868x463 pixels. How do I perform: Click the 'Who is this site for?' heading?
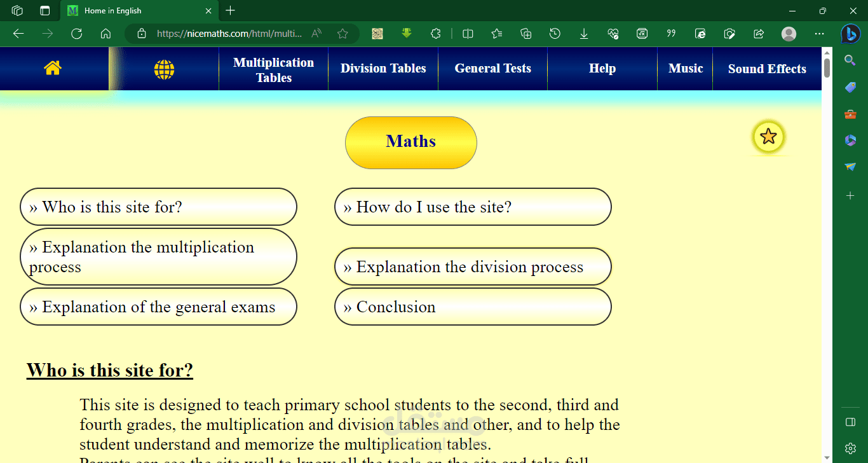pos(110,370)
